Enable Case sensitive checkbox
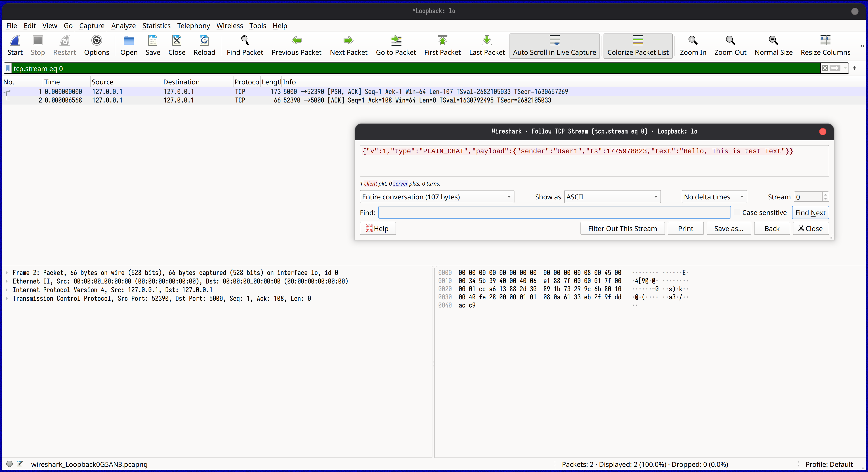Screen dimensions: 868x472 click(x=737, y=212)
